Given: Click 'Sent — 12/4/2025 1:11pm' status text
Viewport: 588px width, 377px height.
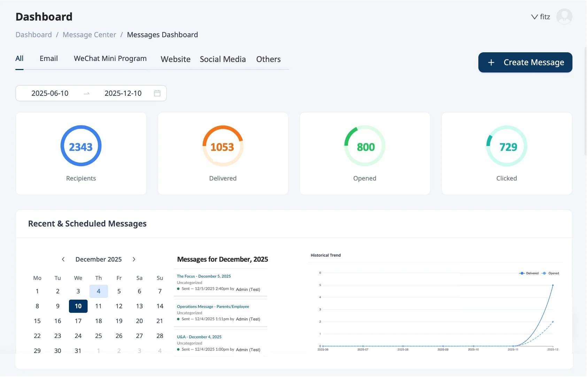Looking at the screenshot, I should coord(205,319).
